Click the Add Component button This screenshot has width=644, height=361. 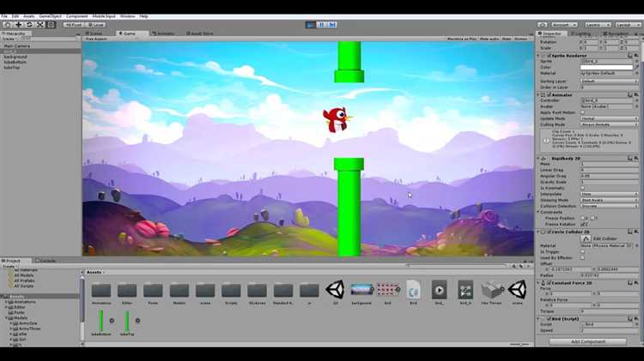[587, 341]
